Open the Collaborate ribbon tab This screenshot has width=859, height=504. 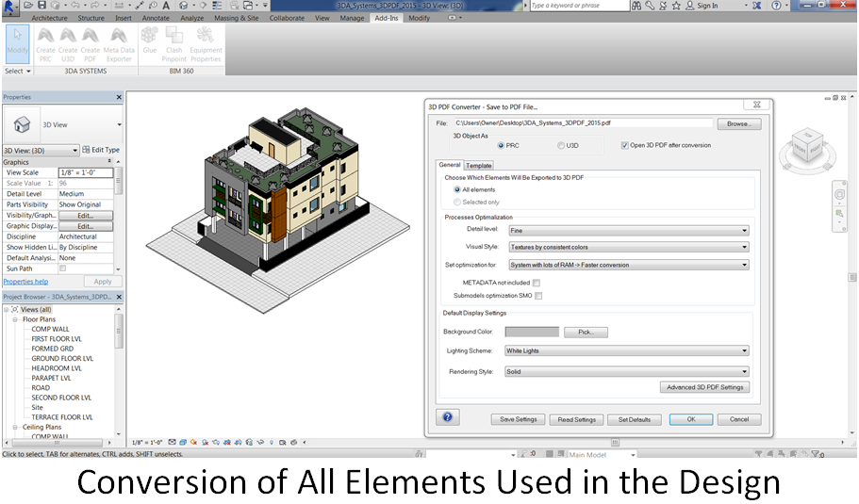coord(287,18)
